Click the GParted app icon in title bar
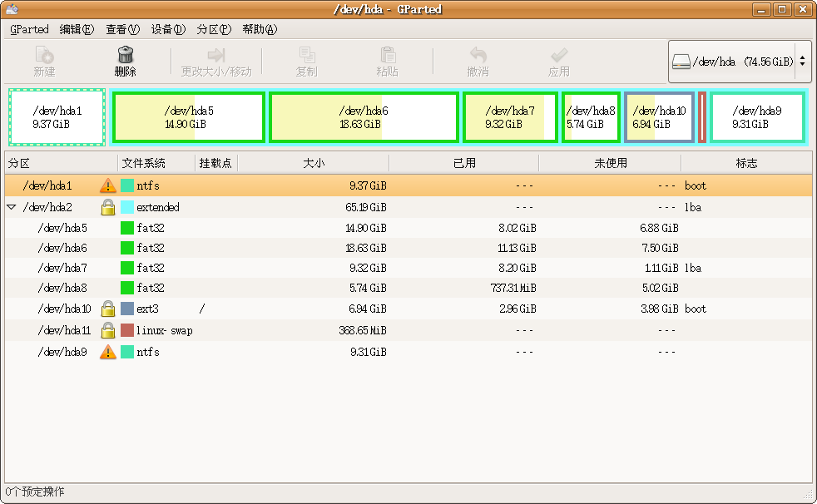The image size is (817, 504). pyautogui.click(x=12, y=9)
